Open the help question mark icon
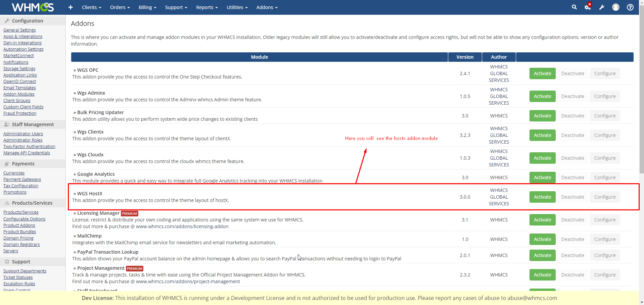This screenshot has height=305, width=644. pyautogui.click(x=630, y=7)
